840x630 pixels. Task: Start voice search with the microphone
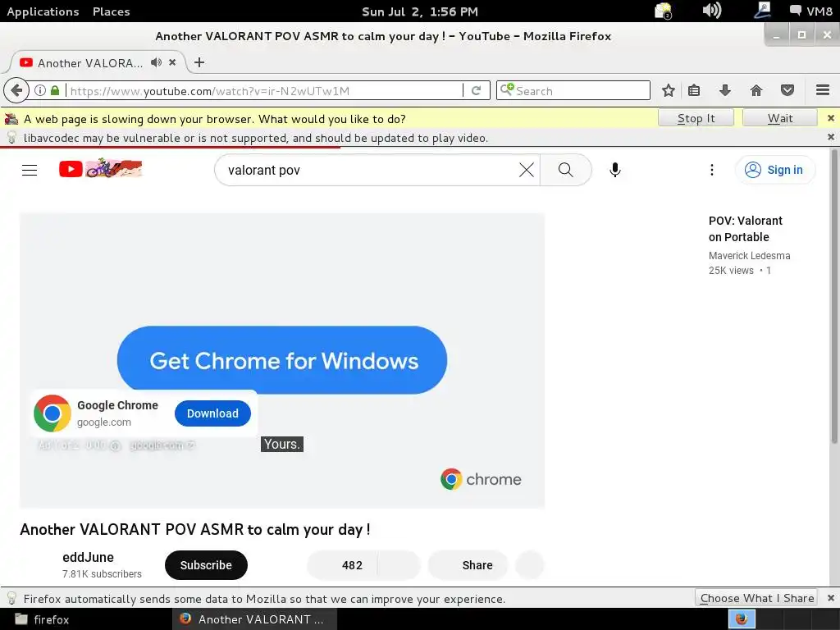[x=615, y=170]
